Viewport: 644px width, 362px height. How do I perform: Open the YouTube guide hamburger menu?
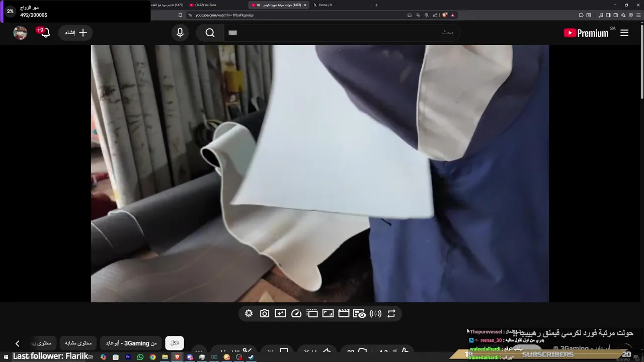[x=624, y=33]
